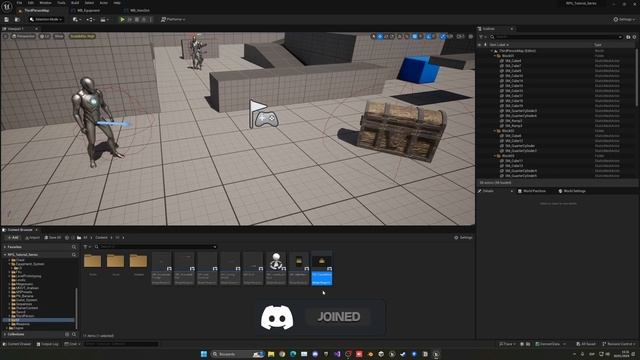Select the Weapons folder in the source tree
This screenshot has width=640, height=360.
tap(22, 324)
